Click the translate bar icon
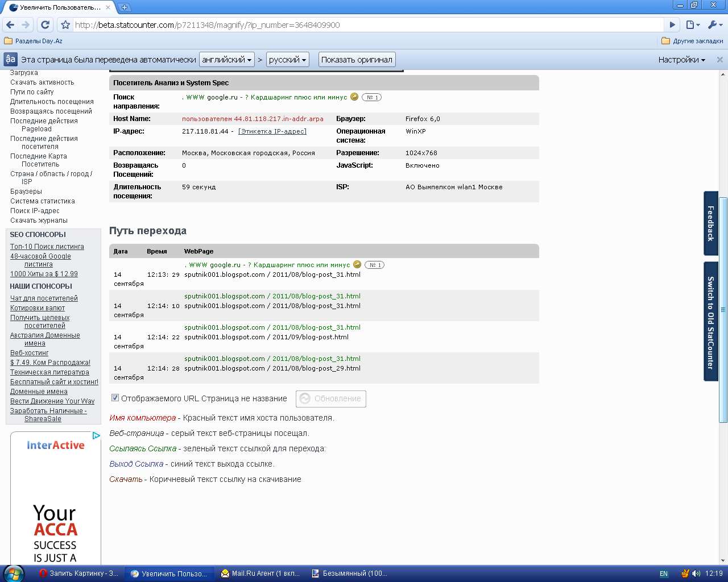 tap(10, 59)
